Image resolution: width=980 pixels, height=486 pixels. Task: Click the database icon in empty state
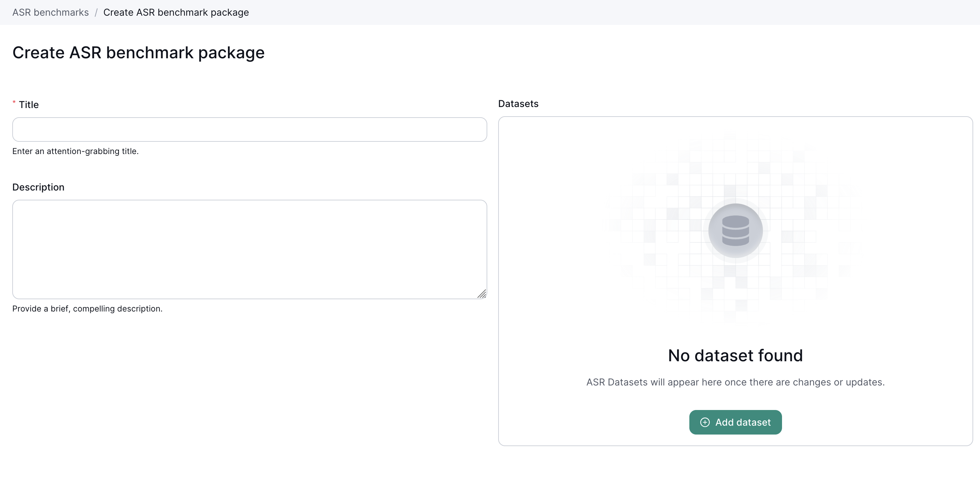pyautogui.click(x=735, y=230)
